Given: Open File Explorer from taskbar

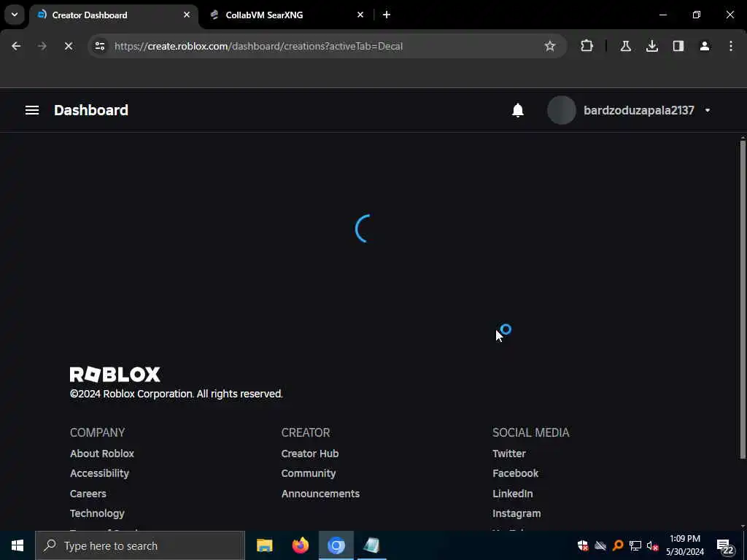Looking at the screenshot, I should click(264, 545).
